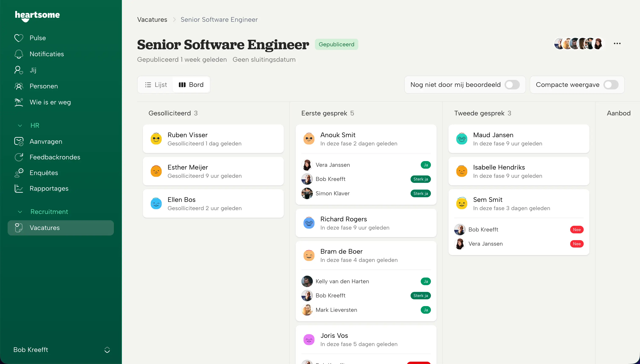Select the Bord view tab
The height and width of the screenshot is (364, 640).
[191, 85]
